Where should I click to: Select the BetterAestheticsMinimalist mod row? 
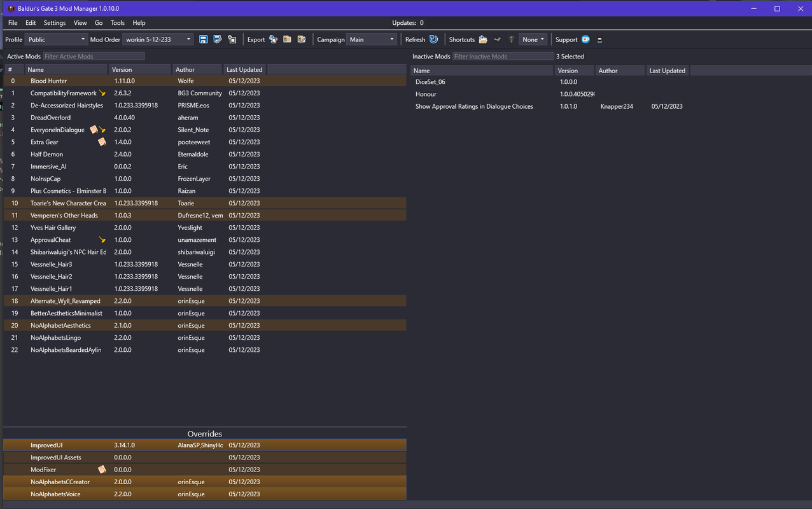(205, 314)
